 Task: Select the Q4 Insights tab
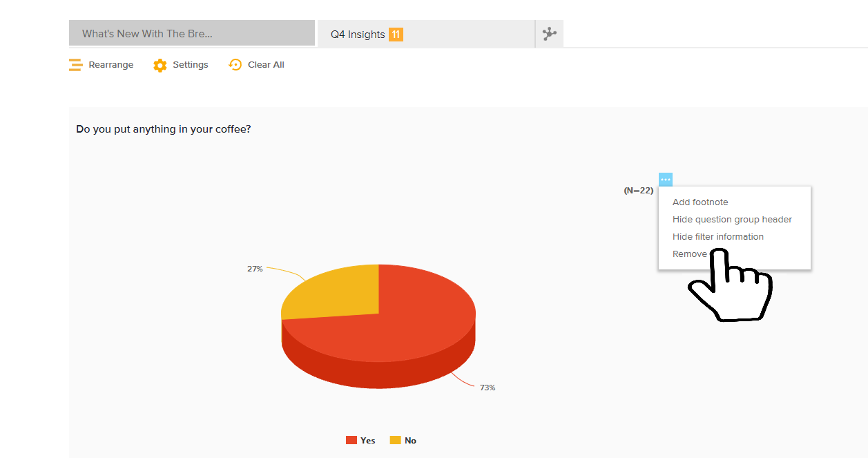coord(358,35)
